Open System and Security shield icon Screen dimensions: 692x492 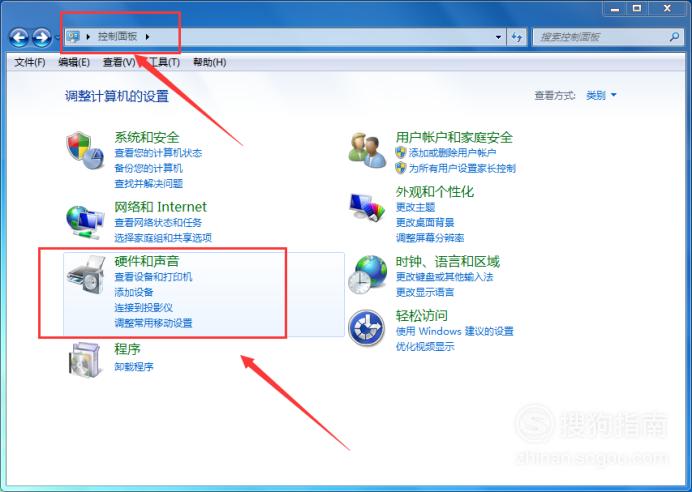(86, 150)
